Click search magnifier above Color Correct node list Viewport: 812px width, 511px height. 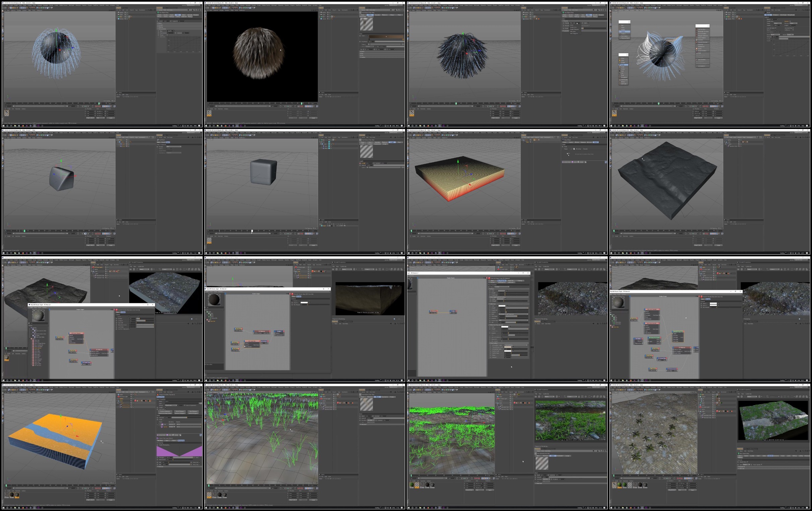click(29, 323)
